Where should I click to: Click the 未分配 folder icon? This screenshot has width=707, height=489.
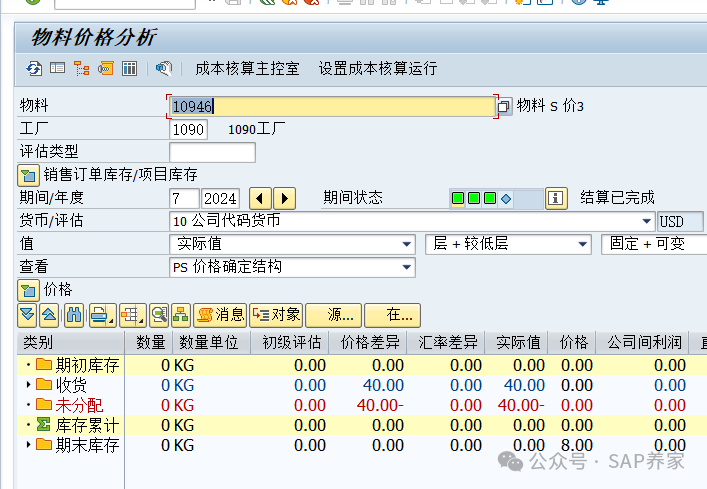pos(44,404)
